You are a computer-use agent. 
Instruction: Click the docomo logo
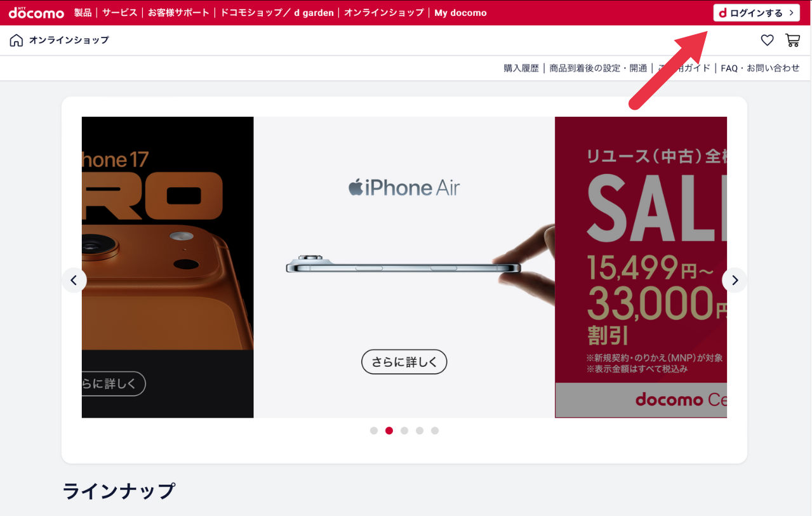click(x=36, y=13)
